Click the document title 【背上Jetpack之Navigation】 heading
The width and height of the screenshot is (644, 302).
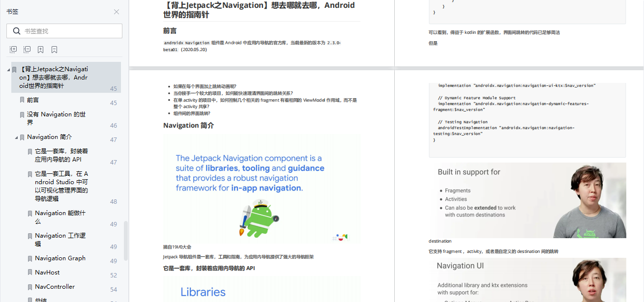259,10
